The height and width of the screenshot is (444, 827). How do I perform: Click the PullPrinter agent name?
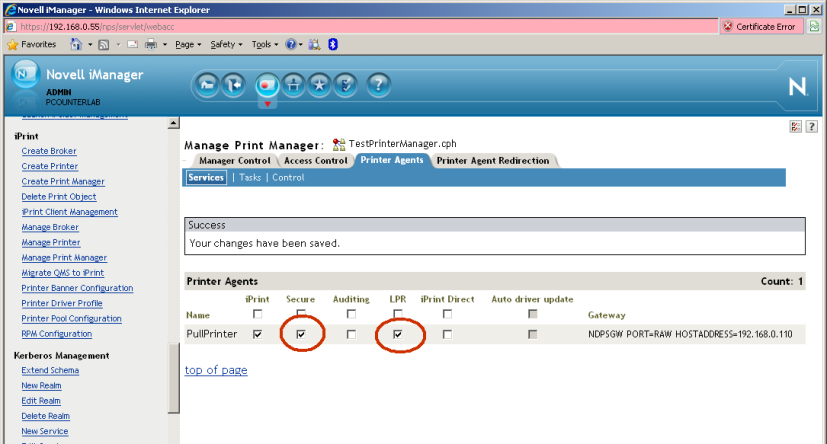pyautogui.click(x=211, y=334)
